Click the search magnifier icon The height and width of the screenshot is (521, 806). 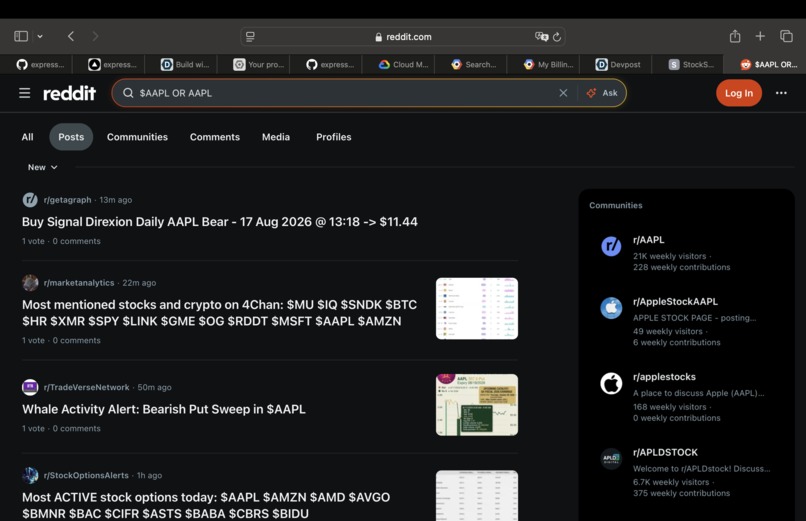[128, 93]
